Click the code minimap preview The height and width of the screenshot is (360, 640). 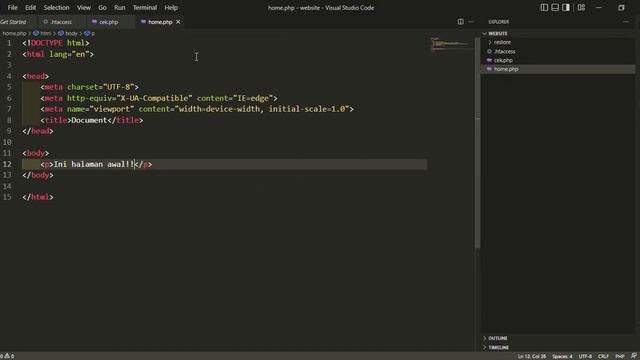(x=451, y=43)
